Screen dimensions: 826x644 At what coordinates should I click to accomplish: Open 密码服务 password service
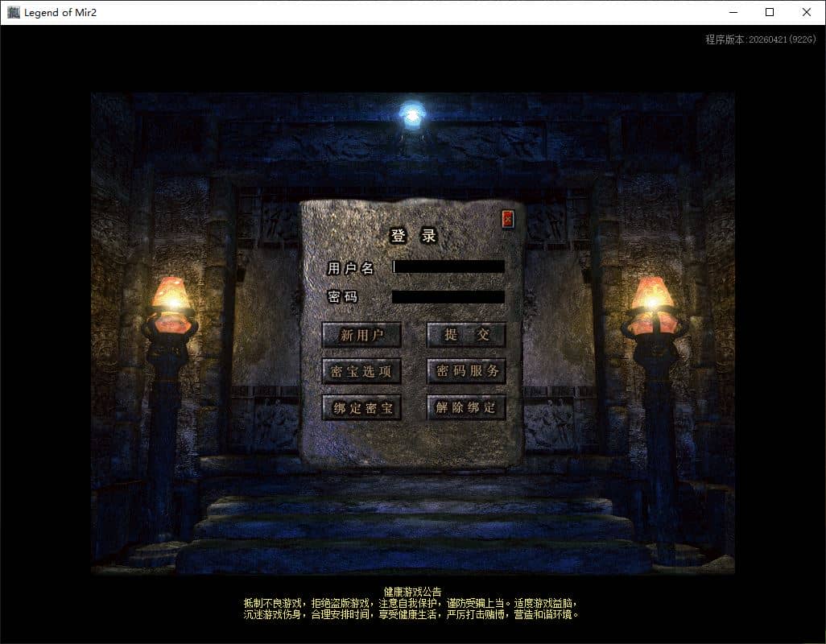[x=466, y=371]
